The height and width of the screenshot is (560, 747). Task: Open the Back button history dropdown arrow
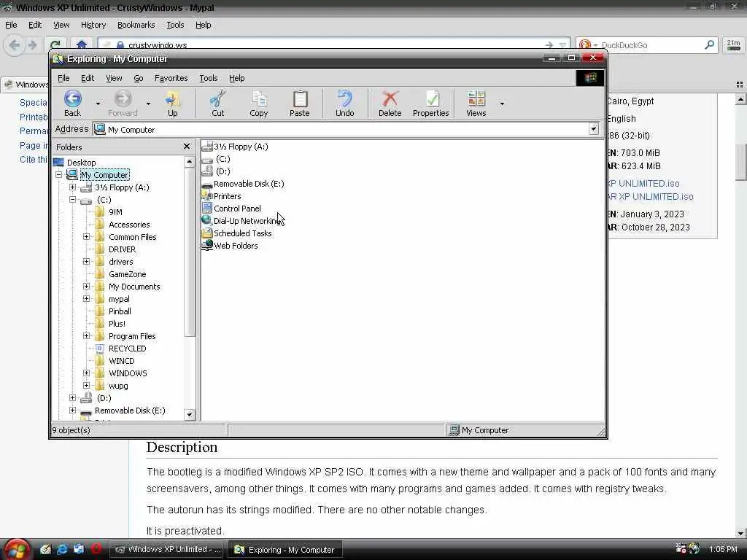click(x=98, y=104)
